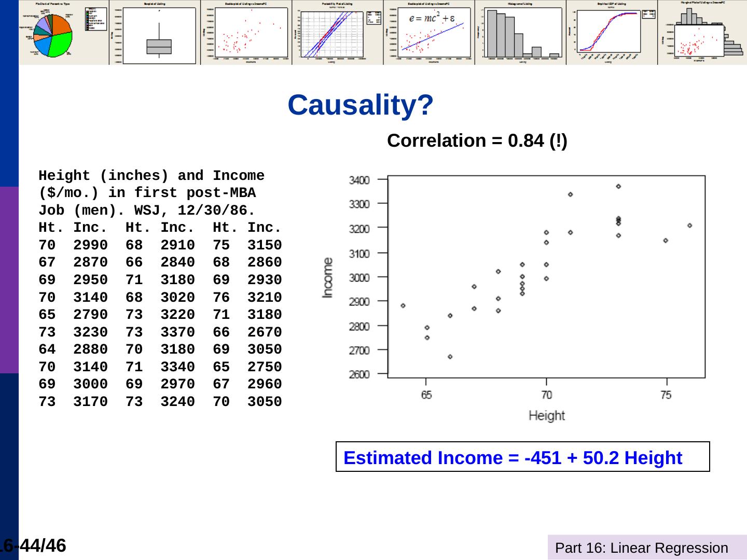This screenshot has width=747, height=560.
Task: Select the gray histogram thumbnail
Action: pyautogui.click(x=522, y=34)
